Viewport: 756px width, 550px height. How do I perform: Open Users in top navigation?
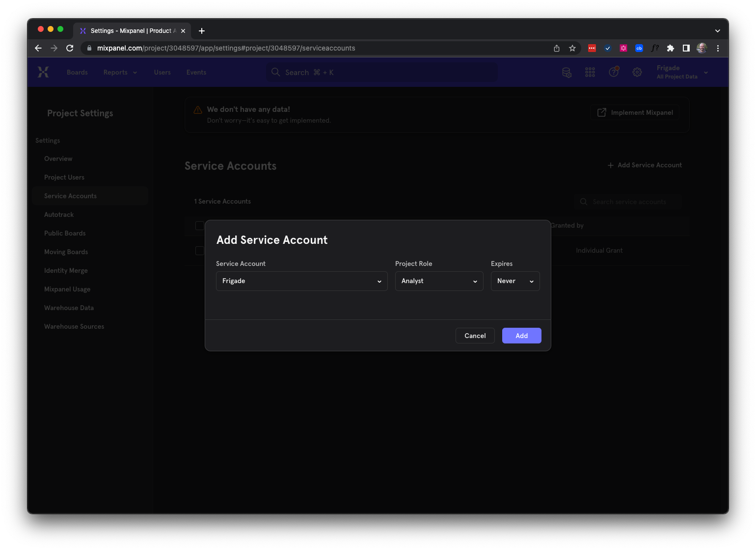pos(162,72)
